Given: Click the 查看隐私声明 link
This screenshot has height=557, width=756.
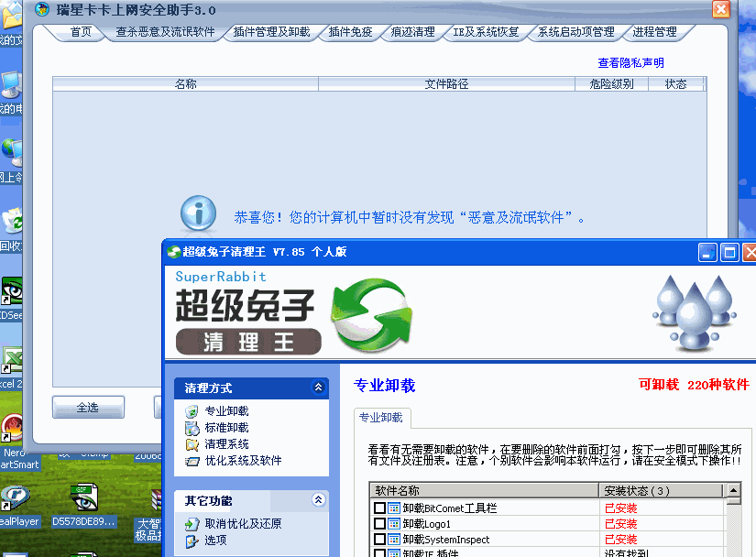Looking at the screenshot, I should click(630, 63).
